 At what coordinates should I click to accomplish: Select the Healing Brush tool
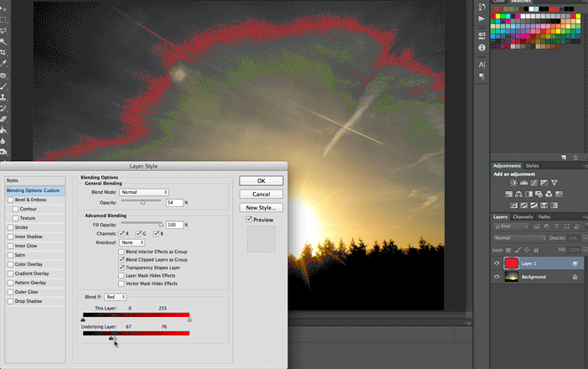click(3, 75)
